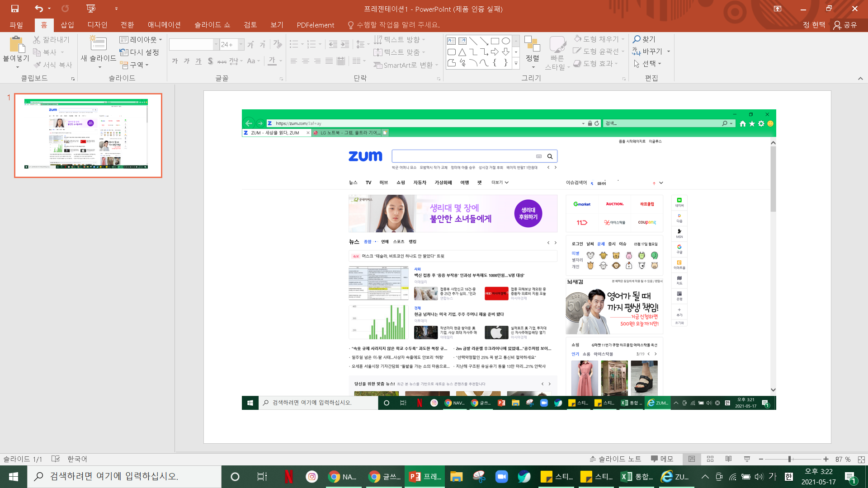Switch to slide sorter view
868x488 pixels.
(710, 459)
